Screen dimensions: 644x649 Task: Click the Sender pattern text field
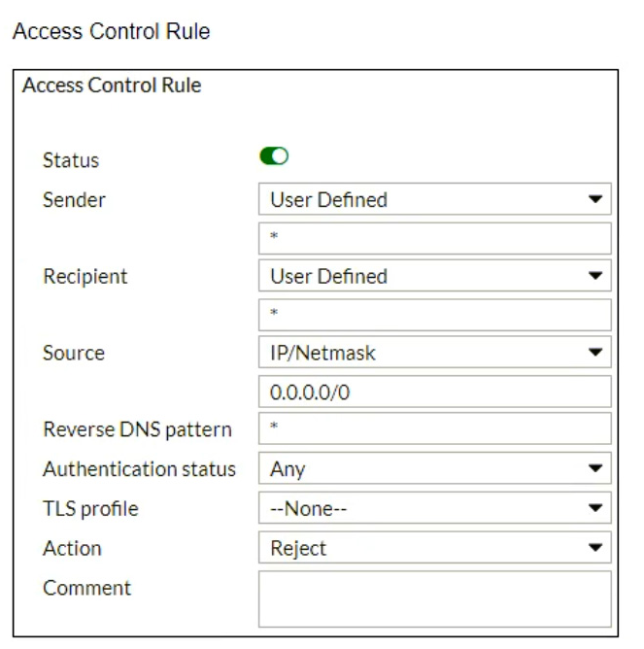click(x=434, y=238)
